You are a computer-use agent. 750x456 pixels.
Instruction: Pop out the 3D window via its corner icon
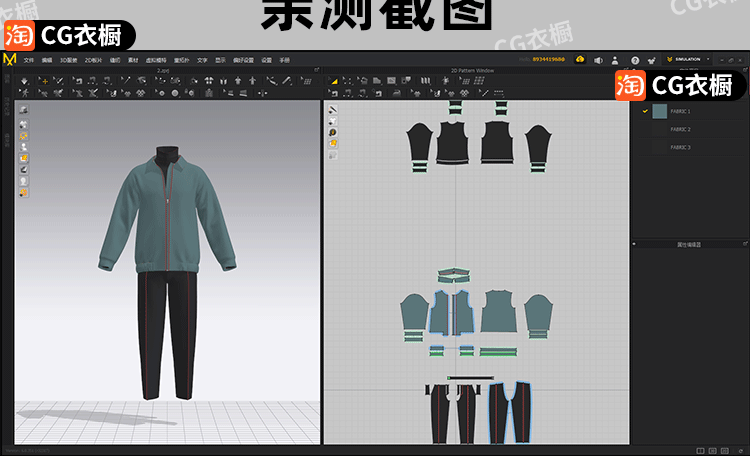pyautogui.click(x=317, y=70)
